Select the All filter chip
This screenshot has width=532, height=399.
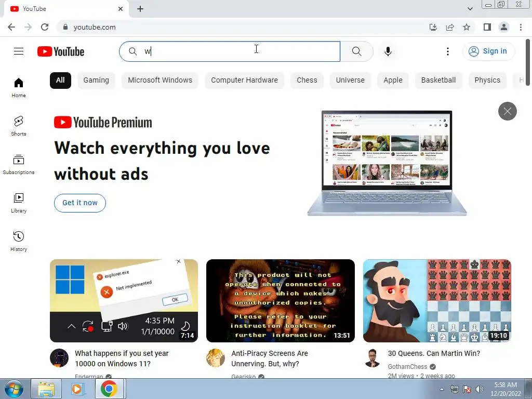click(60, 81)
